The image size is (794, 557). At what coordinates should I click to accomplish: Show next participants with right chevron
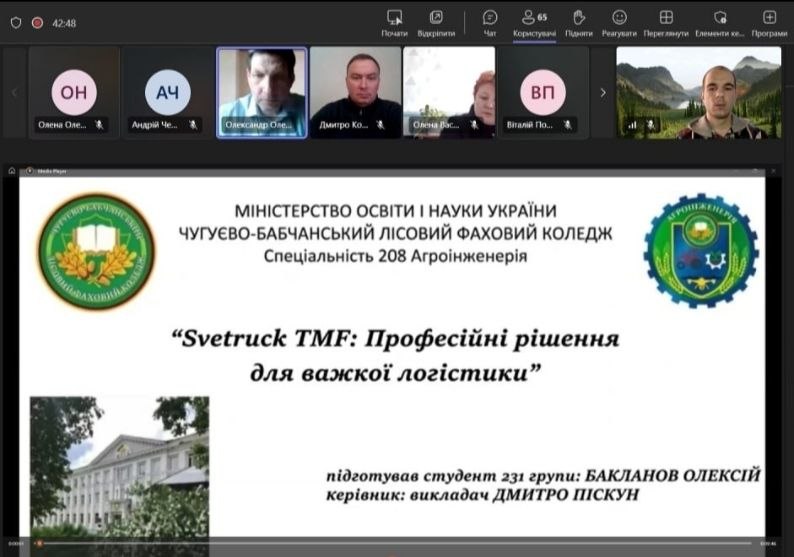(602, 92)
